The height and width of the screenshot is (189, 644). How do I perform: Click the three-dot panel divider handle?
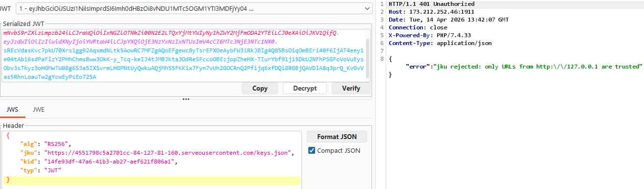pos(186,99)
